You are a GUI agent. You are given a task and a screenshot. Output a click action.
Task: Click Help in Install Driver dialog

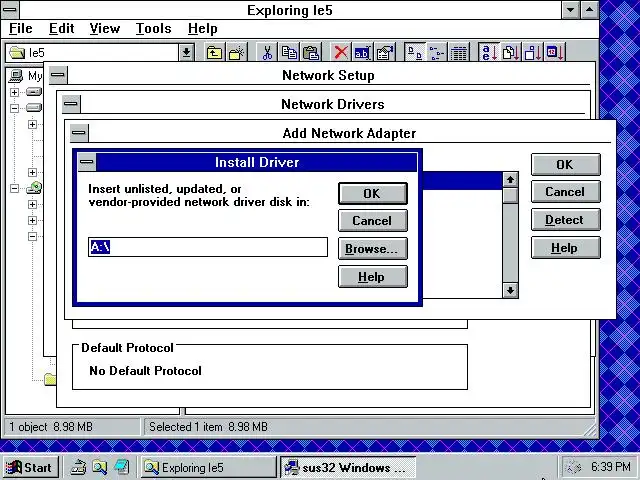[373, 277]
